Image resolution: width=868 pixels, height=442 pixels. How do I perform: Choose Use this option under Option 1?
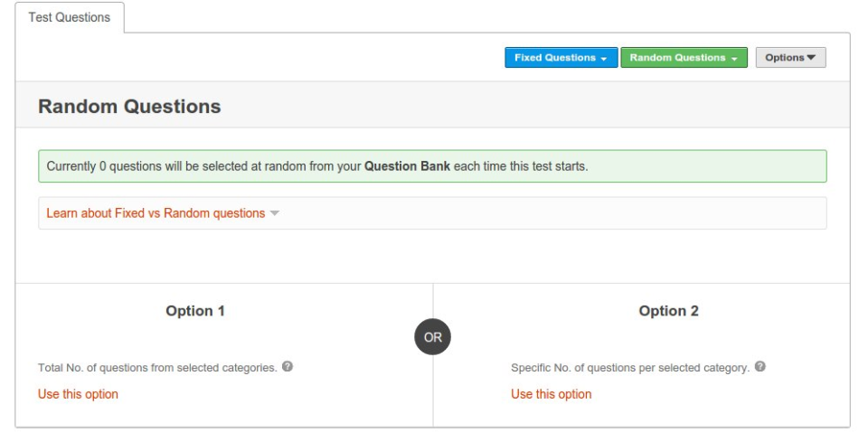(x=78, y=394)
